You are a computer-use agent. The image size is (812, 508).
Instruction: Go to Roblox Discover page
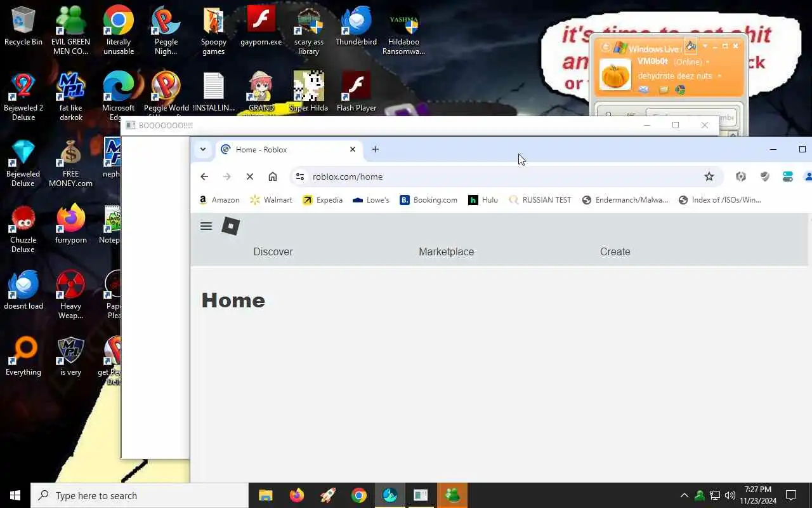[273, 251]
